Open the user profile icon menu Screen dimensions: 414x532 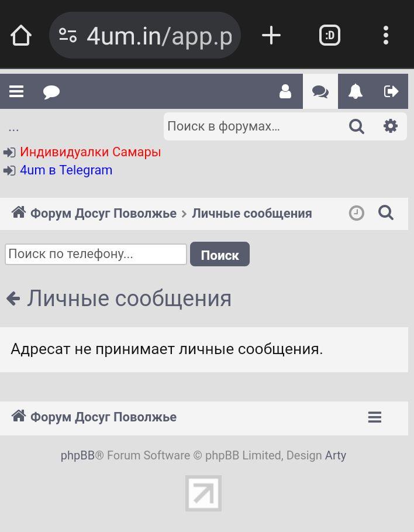(x=285, y=91)
